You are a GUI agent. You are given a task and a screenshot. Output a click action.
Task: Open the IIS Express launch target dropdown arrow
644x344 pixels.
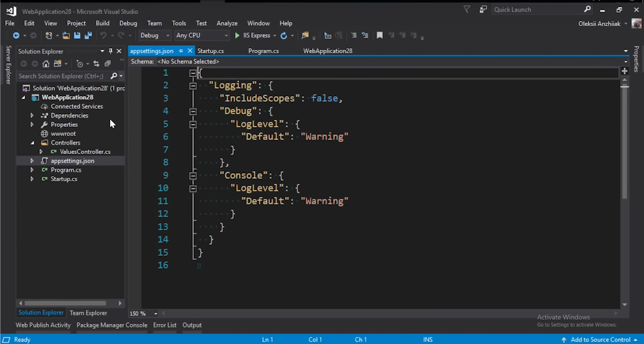[x=275, y=36]
